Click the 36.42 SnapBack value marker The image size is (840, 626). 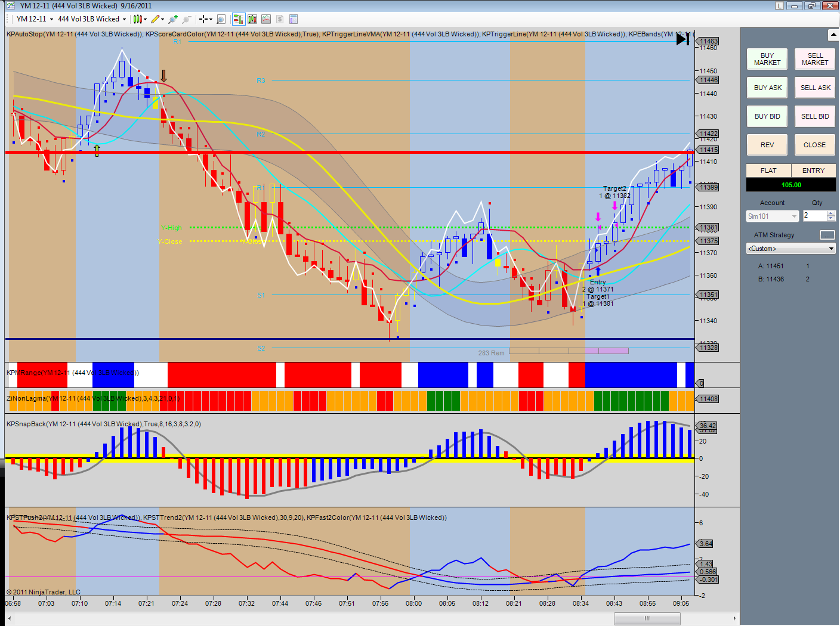tap(708, 426)
